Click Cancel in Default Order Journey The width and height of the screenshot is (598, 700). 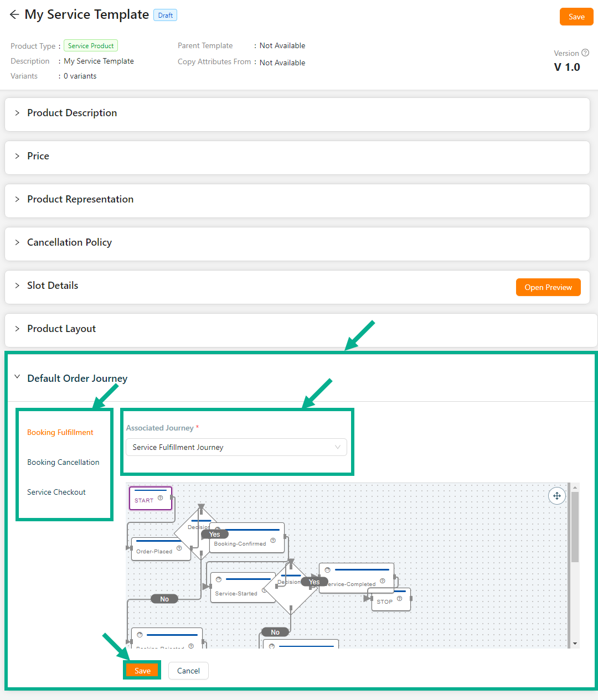point(188,671)
